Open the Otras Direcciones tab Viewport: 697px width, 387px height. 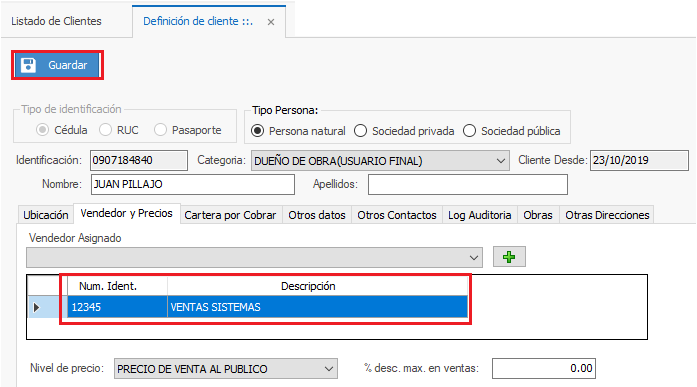click(x=607, y=215)
